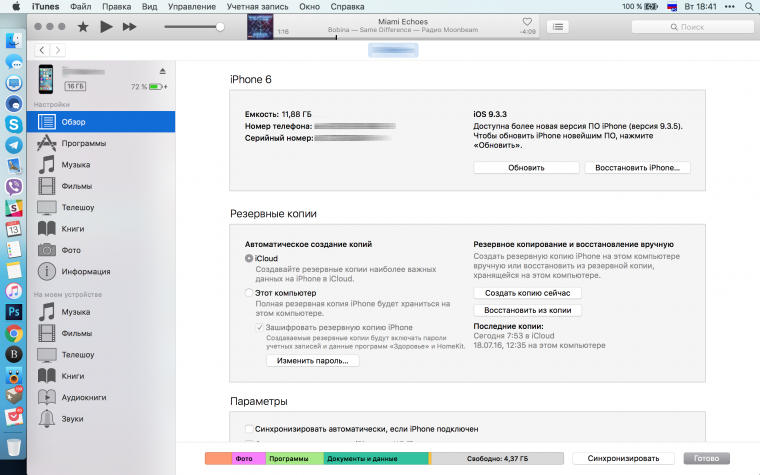
Task: Click the star rating icon in toolbar
Action: [83, 27]
